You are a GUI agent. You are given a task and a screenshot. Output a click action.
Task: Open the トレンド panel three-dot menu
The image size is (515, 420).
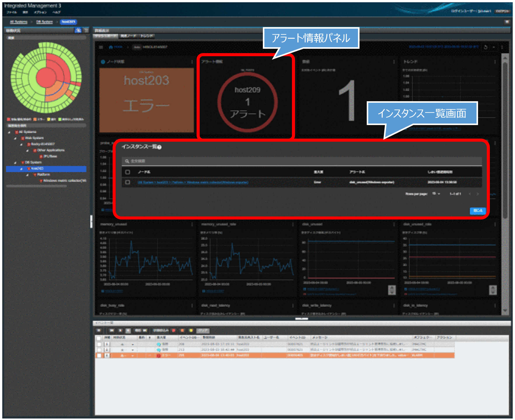tap(495, 62)
